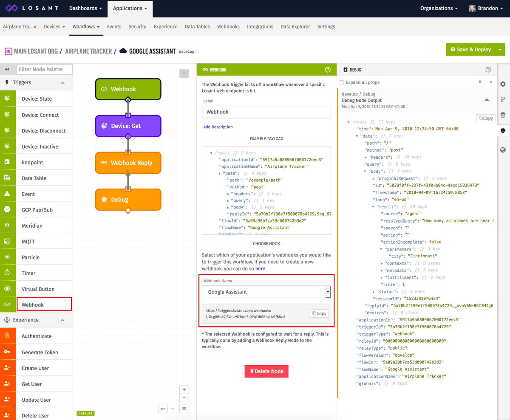
Task: Open the settings gear on right sidebar
Action: [x=503, y=84]
